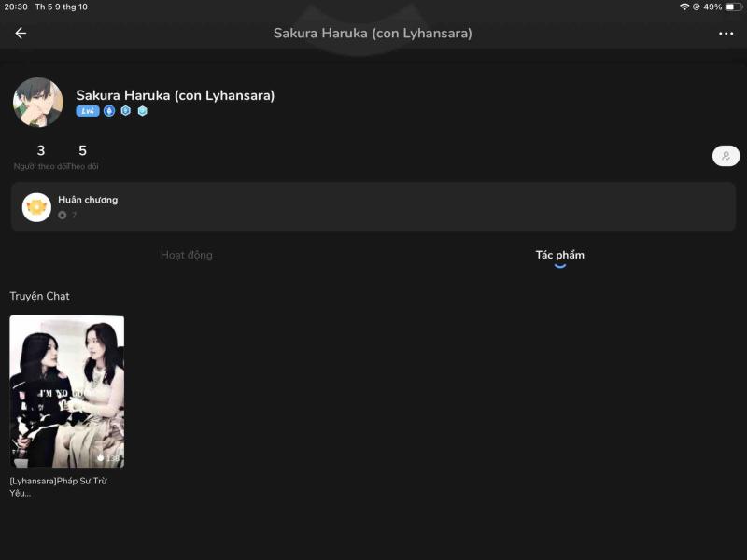Screen dimensions: 747x560
Task: Open the three-dot more options menu
Action: pyautogui.click(x=726, y=34)
